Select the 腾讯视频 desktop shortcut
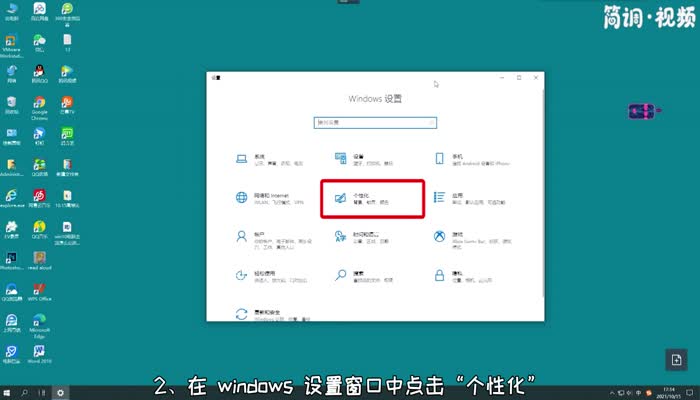The width and height of the screenshot is (700, 400). (x=67, y=75)
